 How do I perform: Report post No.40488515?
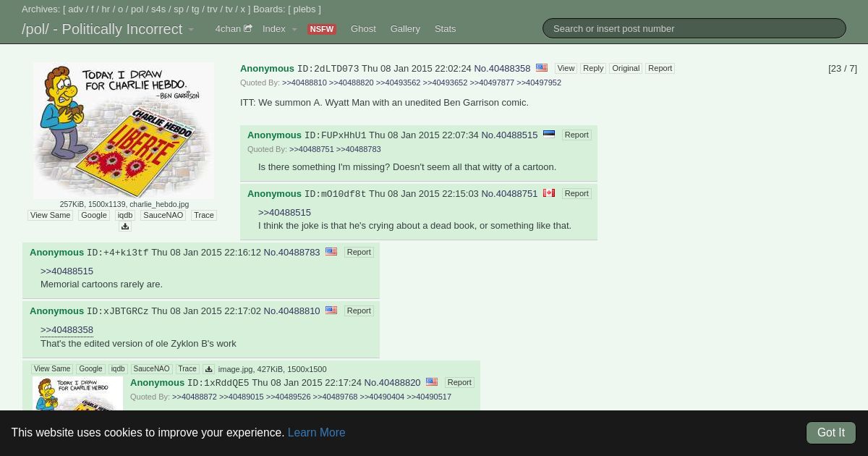(576, 135)
